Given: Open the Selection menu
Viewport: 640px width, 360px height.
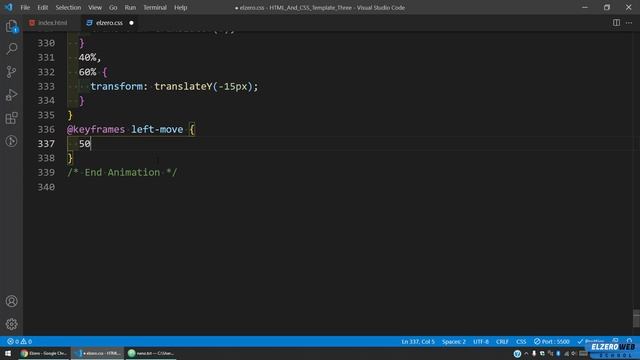Looking at the screenshot, I should click(x=68, y=7).
